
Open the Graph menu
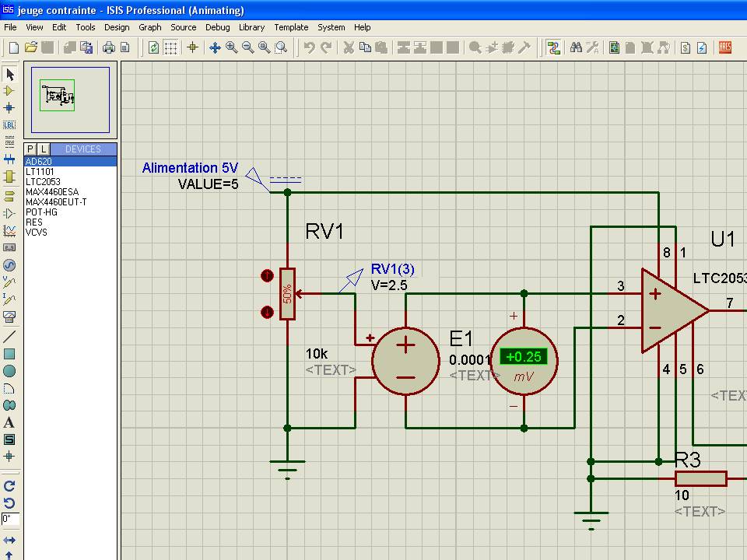(x=150, y=27)
